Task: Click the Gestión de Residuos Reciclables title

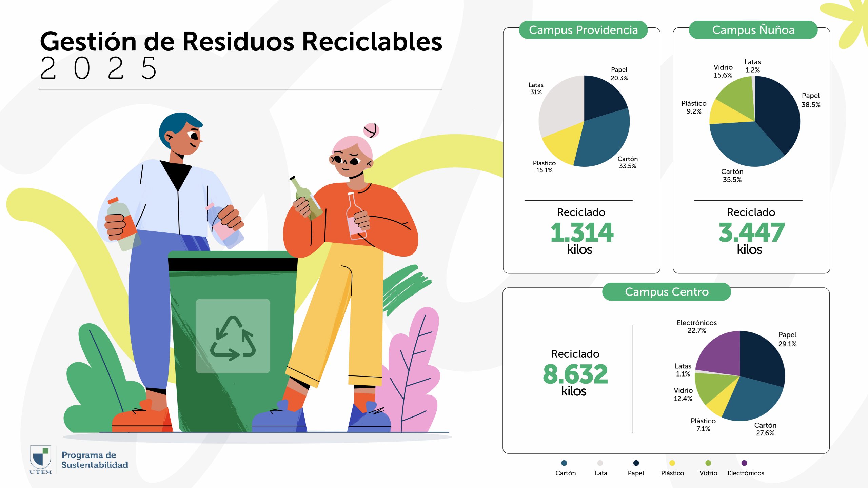Action: tap(241, 42)
